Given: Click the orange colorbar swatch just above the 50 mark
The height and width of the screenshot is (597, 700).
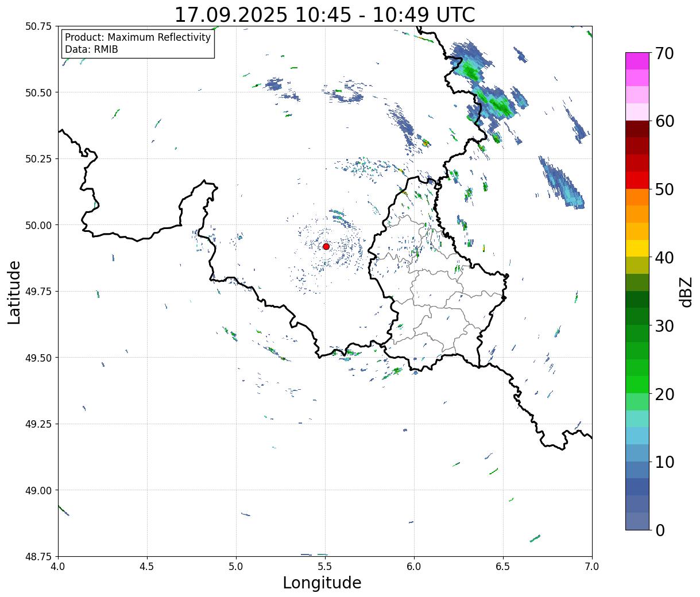Looking at the screenshot, I should 637,197.
